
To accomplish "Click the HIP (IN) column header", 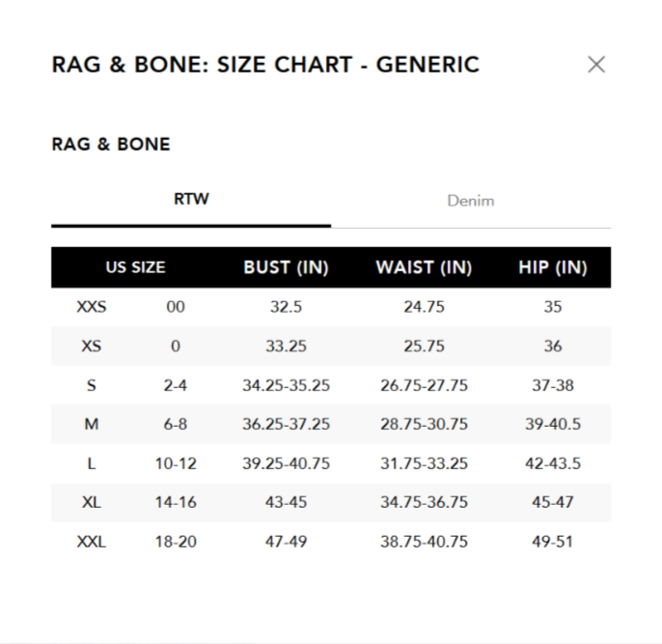I will pyautogui.click(x=552, y=267).
